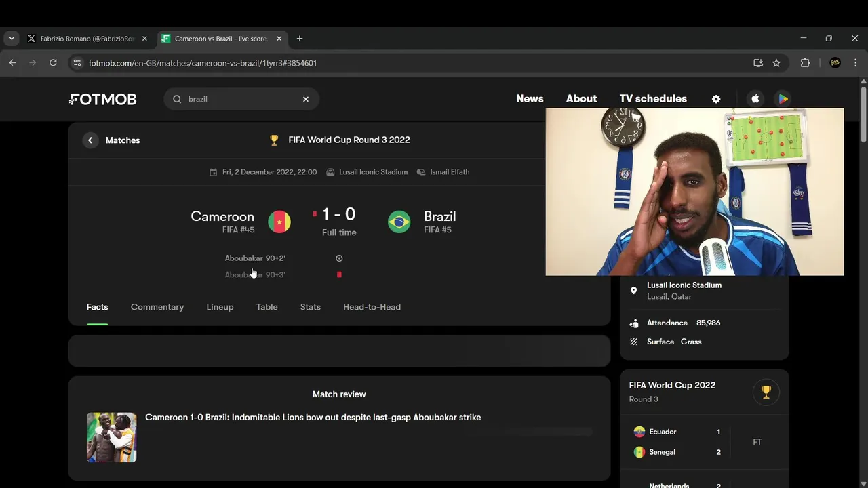This screenshot has height=488, width=868.
Task: Open Cameroon team page
Action: tap(222, 216)
